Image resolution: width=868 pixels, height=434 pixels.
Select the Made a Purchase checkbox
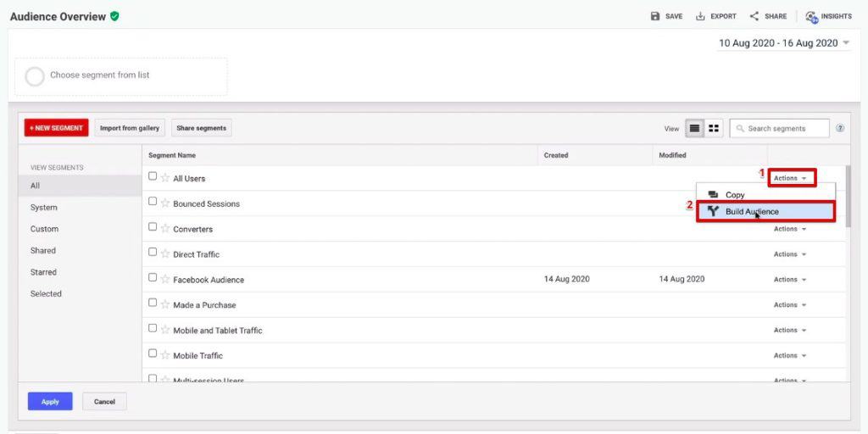153,303
